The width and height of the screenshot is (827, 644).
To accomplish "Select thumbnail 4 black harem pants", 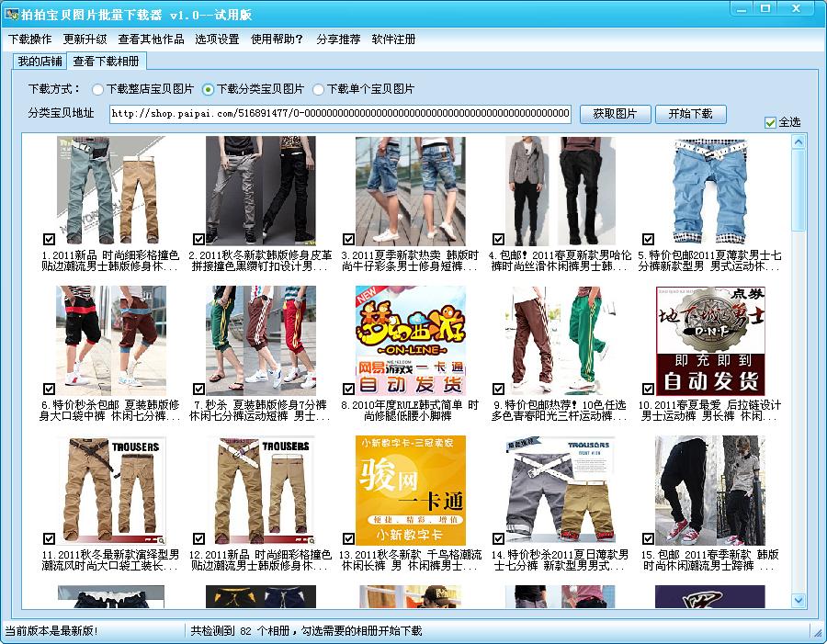I will [x=561, y=191].
